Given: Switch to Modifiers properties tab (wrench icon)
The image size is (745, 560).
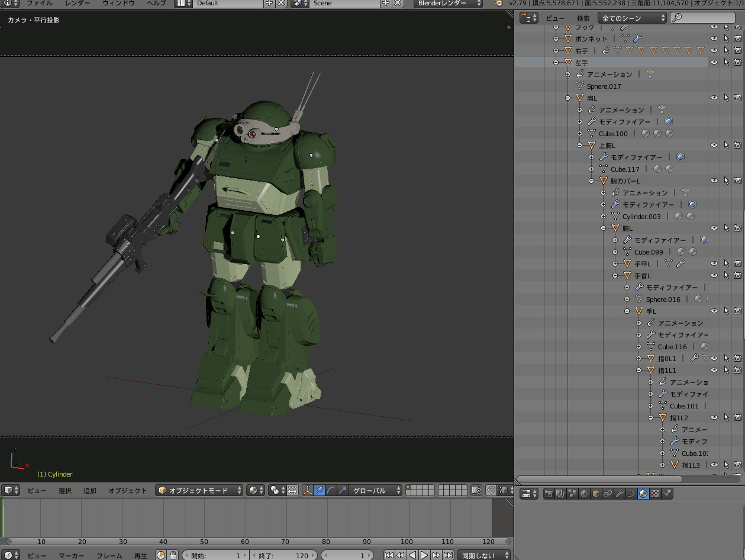Looking at the screenshot, I should coord(620,494).
